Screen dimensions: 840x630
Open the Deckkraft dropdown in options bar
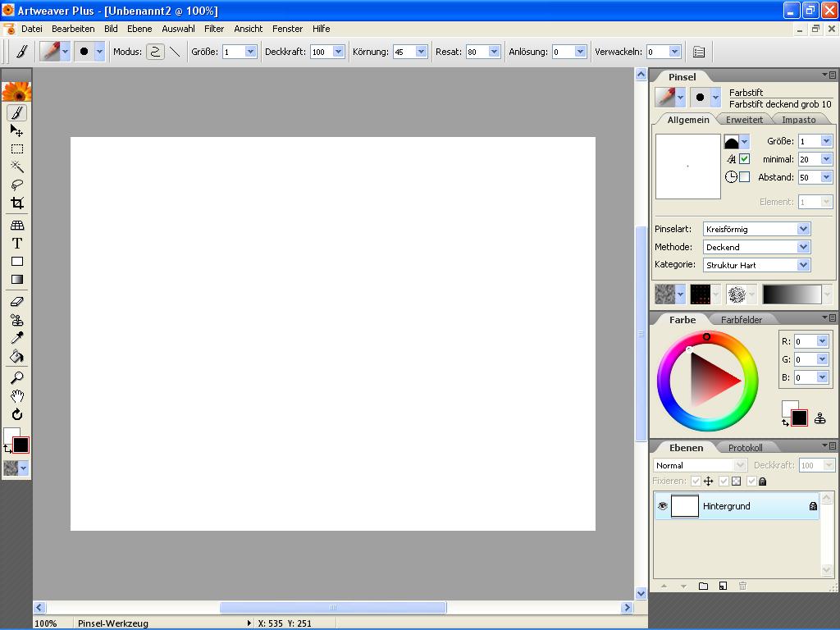pyautogui.click(x=339, y=52)
